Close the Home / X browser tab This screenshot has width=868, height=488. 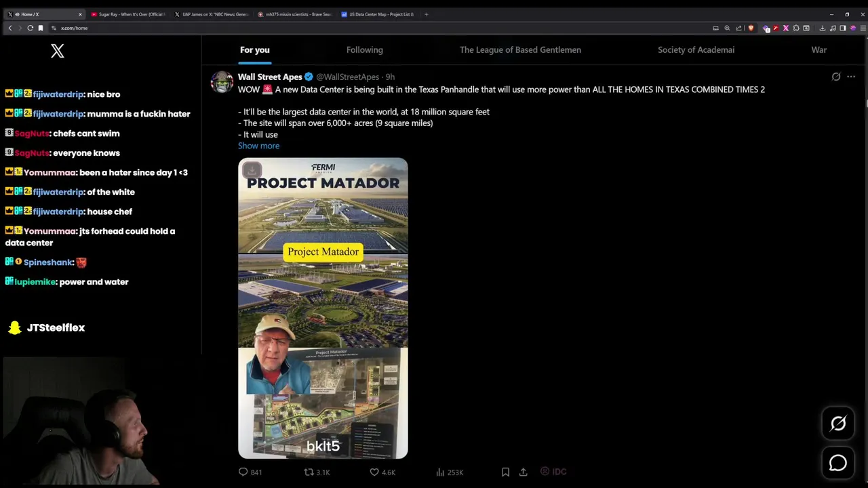(80, 14)
